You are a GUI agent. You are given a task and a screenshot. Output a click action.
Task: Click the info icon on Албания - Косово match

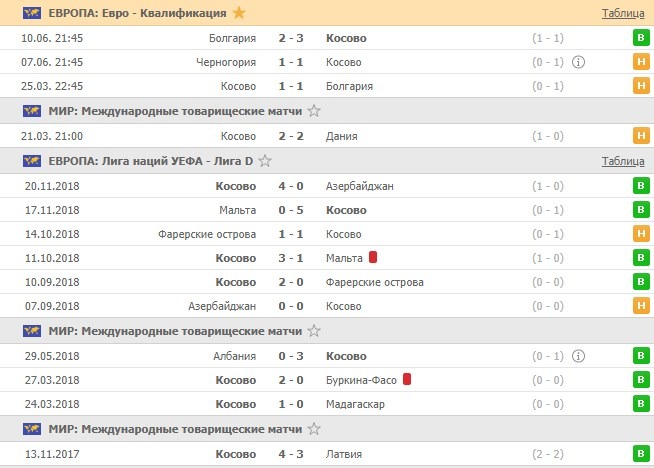coord(579,355)
